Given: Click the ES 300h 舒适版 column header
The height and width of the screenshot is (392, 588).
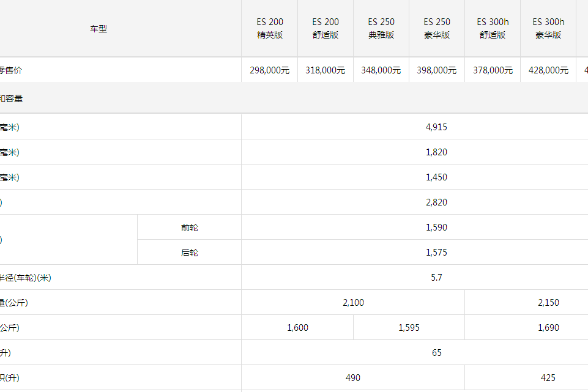Looking at the screenshot, I should 493,29.
